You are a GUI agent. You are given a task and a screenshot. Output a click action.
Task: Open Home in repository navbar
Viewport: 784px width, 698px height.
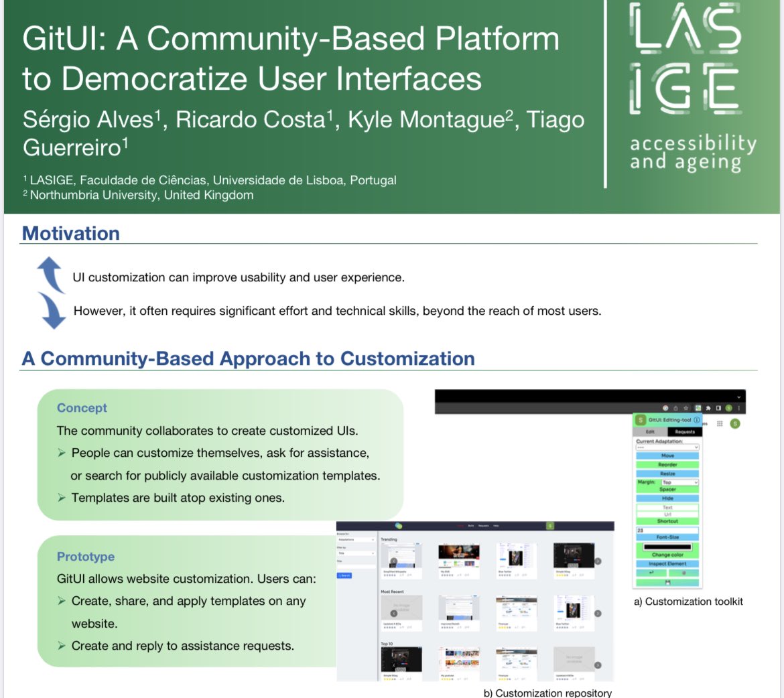pyautogui.click(x=460, y=525)
